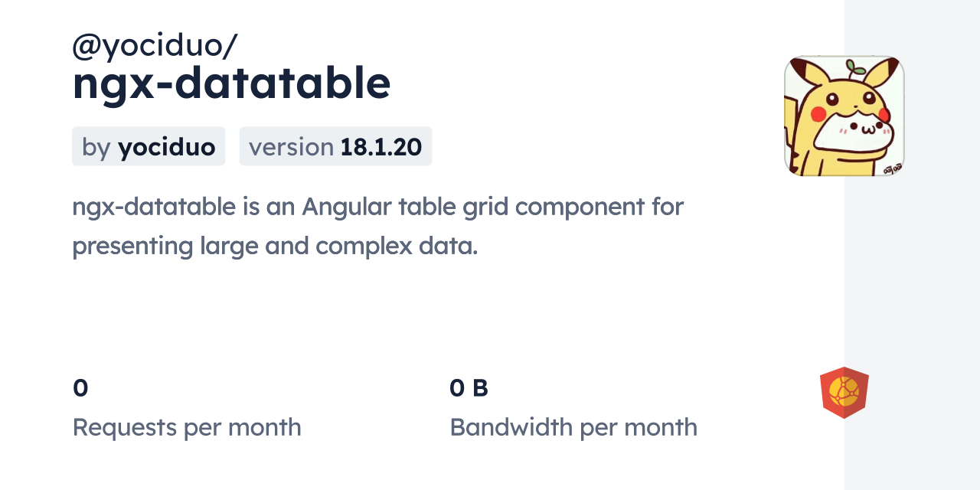Click "presenting large and complex data" text line
The height and width of the screenshot is (490, 980).
275,247
